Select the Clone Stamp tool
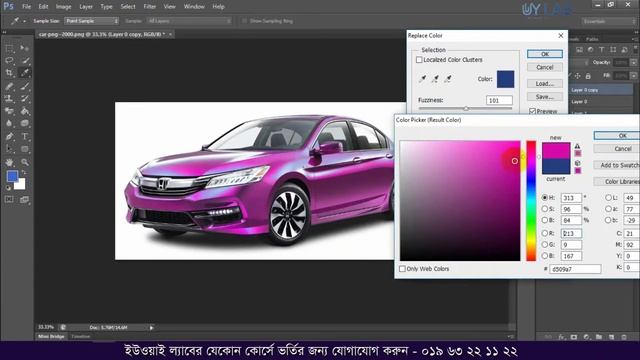The width and height of the screenshot is (640, 360). [9, 98]
